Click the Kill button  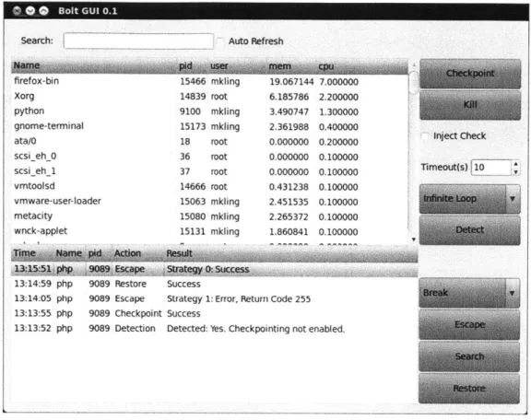point(470,105)
